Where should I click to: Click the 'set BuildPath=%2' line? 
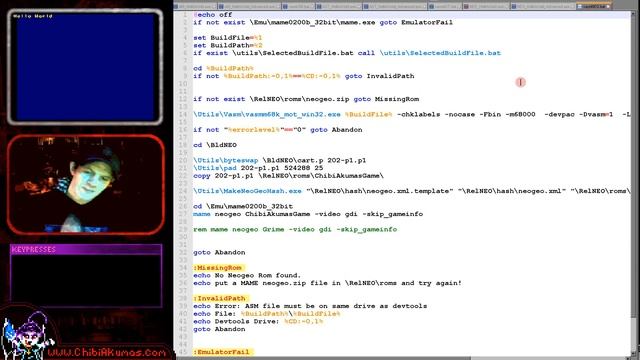point(228,45)
